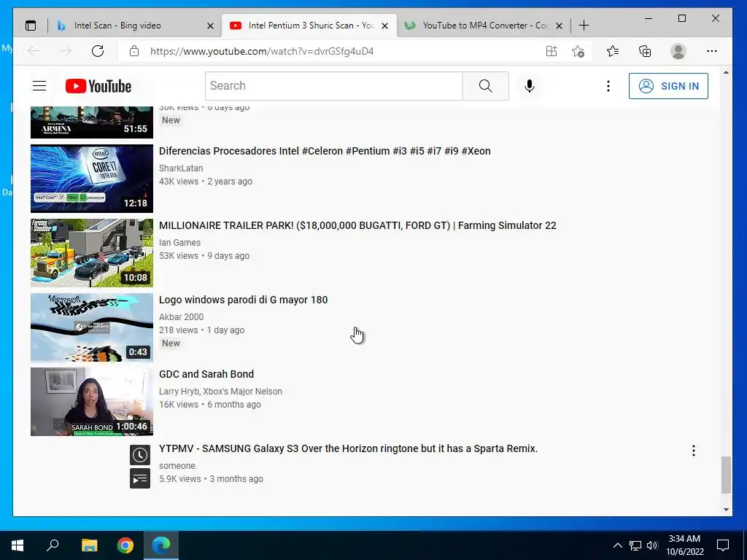Open installable apps icon in address bar

click(551, 51)
